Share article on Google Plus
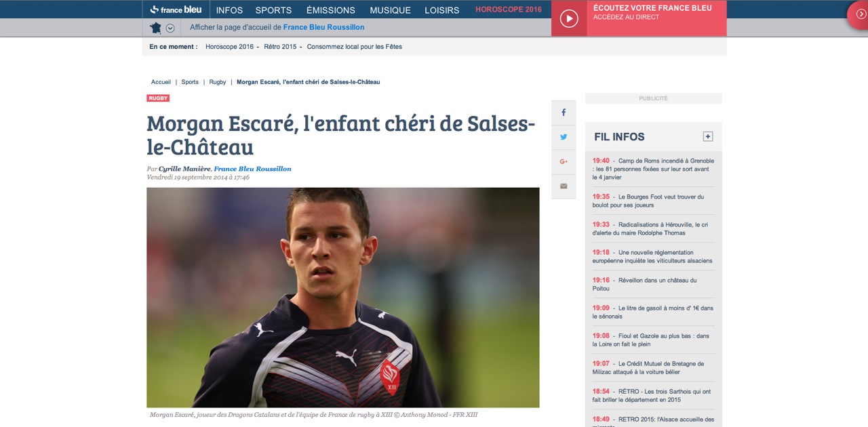Screen dimensions: 868x427 564,161
